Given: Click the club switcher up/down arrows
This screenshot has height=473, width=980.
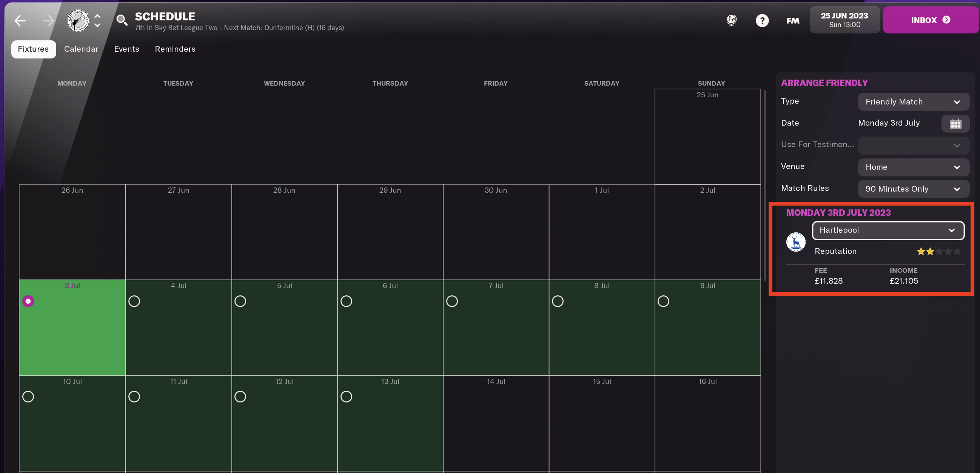Looking at the screenshot, I should coord(97,20).
